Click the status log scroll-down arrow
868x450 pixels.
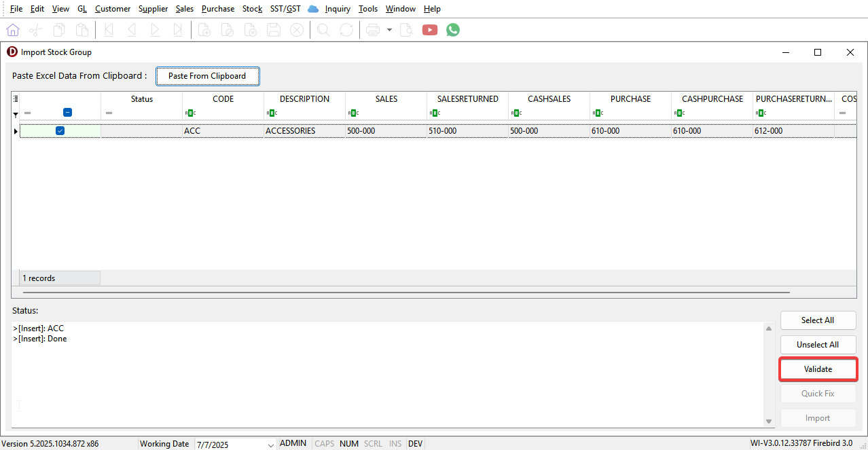(769, 421)
